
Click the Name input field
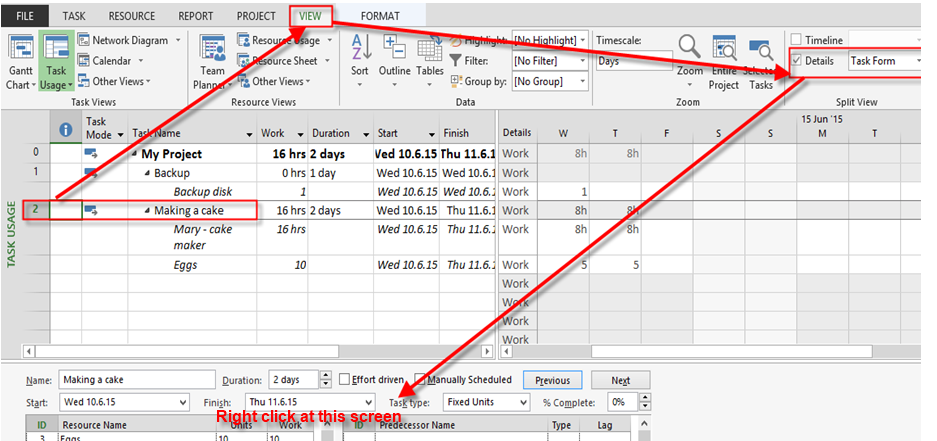(x=136, y=380)
